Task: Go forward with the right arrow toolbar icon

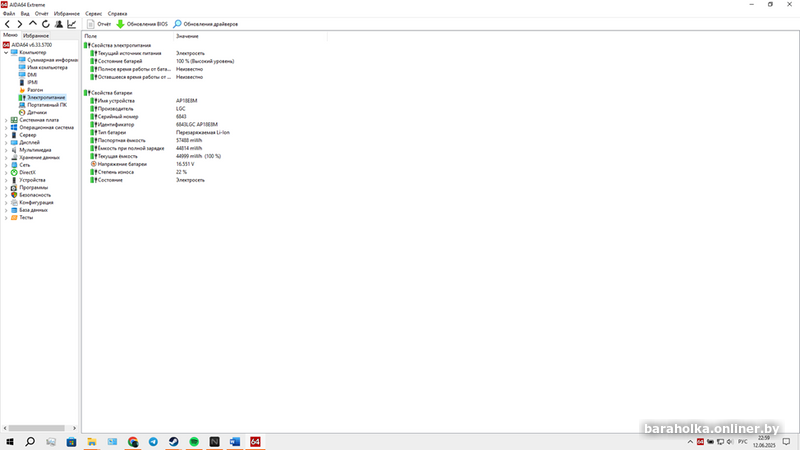Action: point(20,24)
